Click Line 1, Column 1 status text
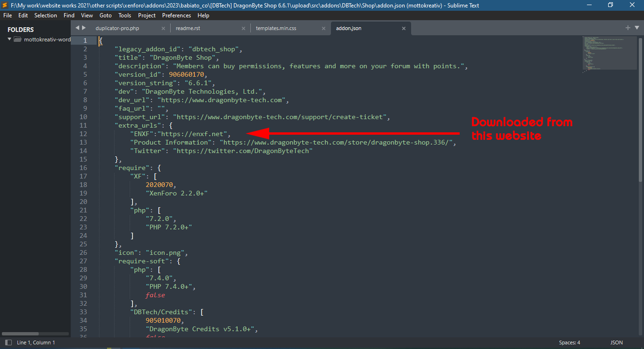Screen dimensions: 644x349 click(x=36, y=342)
